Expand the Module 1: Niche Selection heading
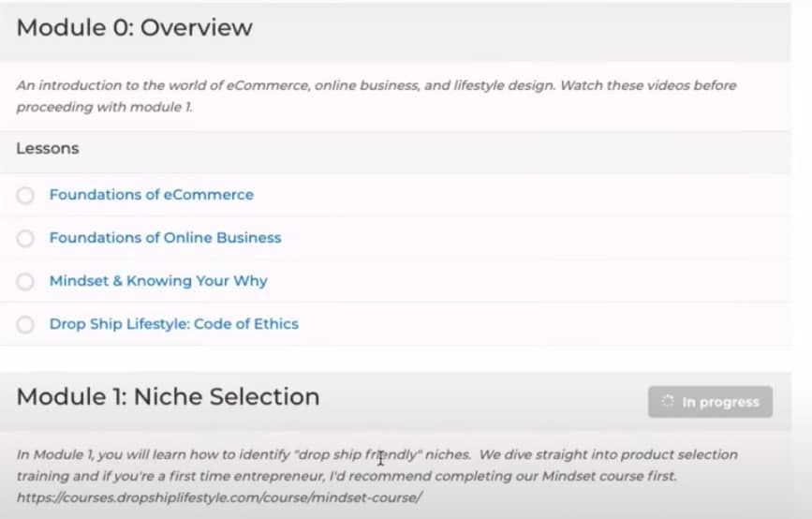Image resolution: width=812 pixels, height=519 pixels. 169,396
